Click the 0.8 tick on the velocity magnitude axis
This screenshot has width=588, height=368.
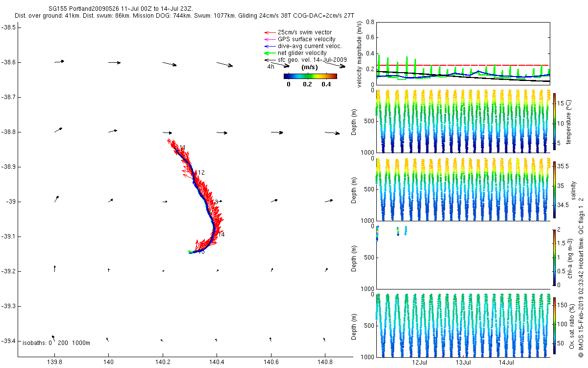[370, 22]
